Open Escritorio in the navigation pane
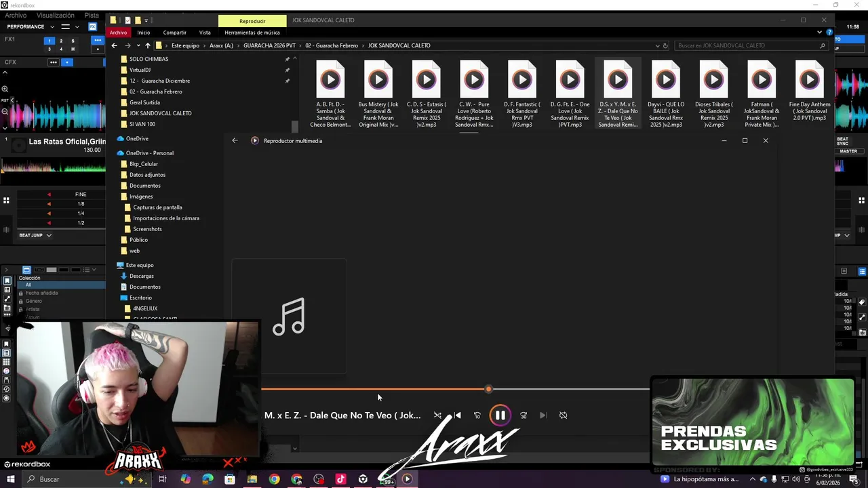This screenshot has width=868, height=488. click(x=140, y=298)
